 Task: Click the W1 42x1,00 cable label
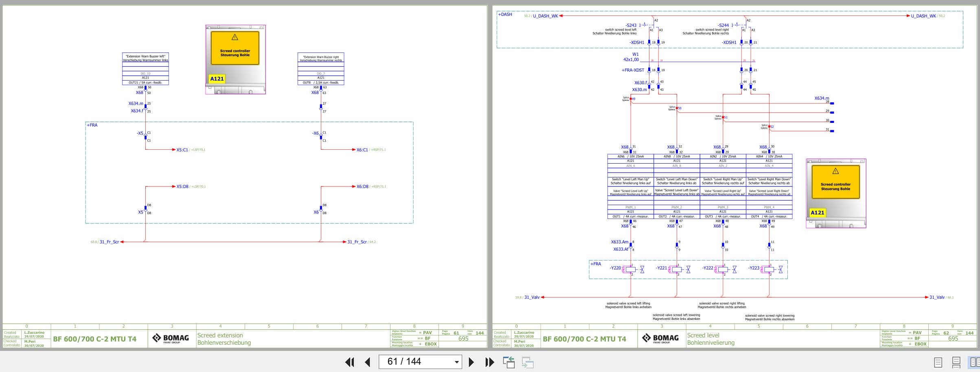[631, 57]
